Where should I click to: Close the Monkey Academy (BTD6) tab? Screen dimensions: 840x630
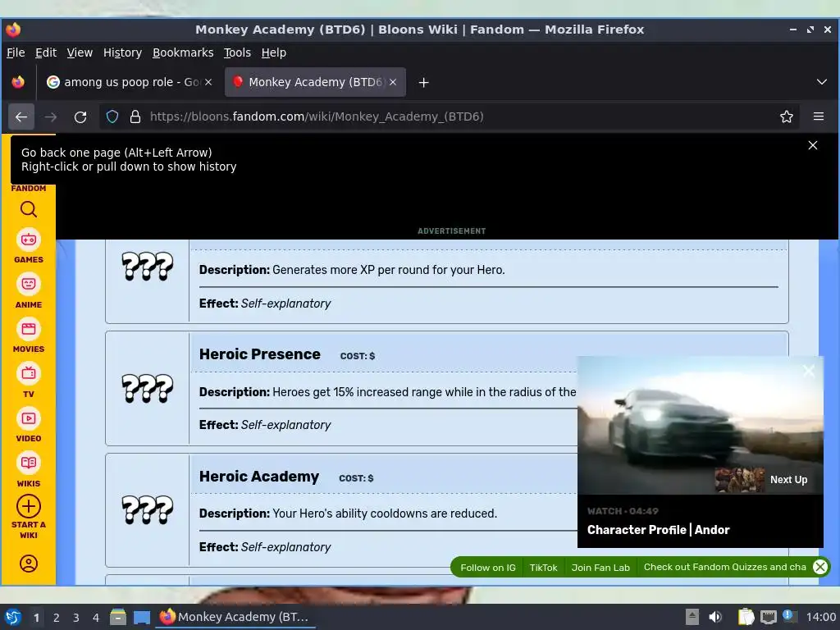pyautogui.click(x=393, y=82)
